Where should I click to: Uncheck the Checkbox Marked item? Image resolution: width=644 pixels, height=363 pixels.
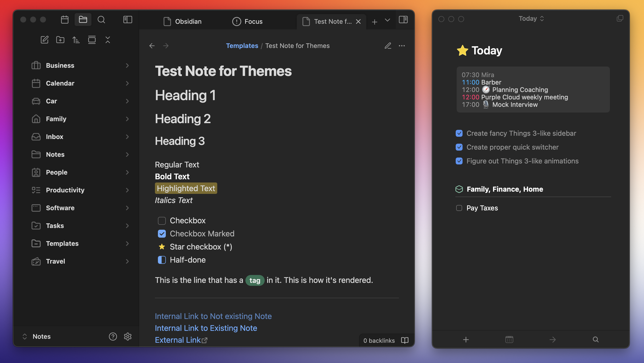tap(162, 234)
